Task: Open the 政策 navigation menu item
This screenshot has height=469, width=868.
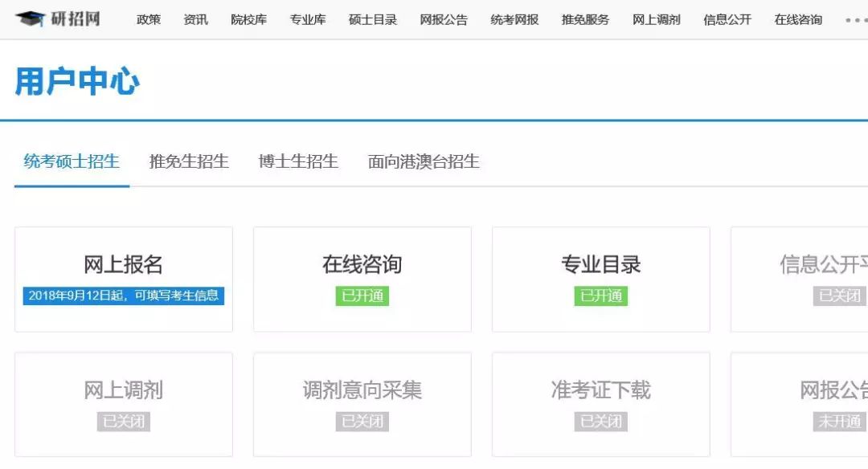Action: 149,20
